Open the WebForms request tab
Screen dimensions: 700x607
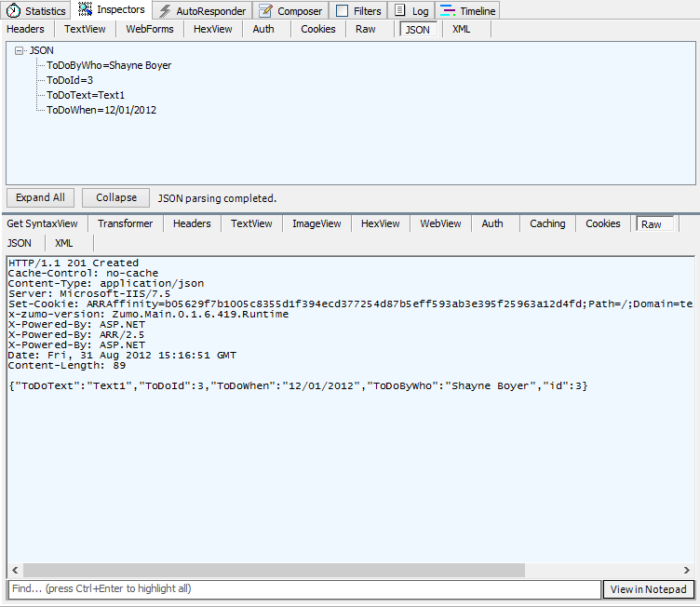coord(150,29)
